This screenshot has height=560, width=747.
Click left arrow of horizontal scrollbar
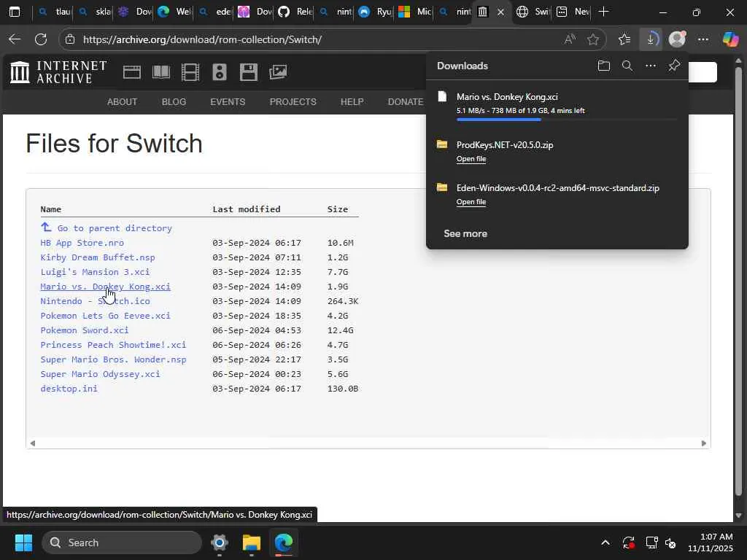coord(32,443)
